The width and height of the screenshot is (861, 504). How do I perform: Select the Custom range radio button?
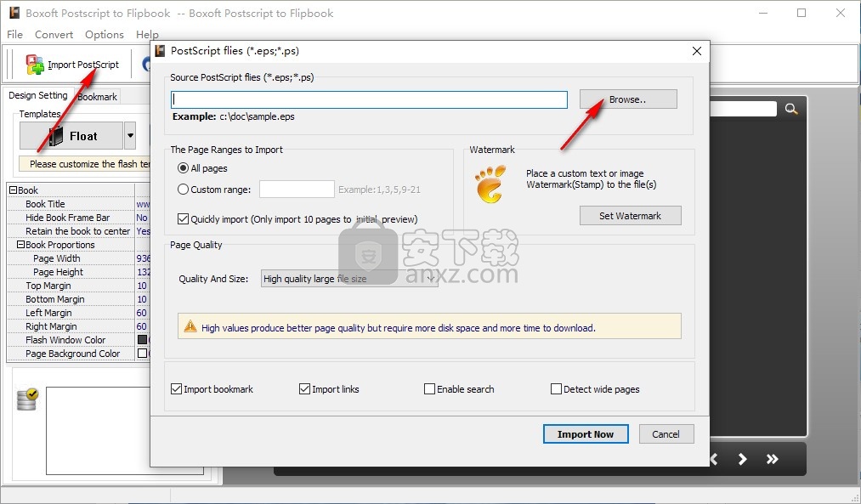click(183, 190)
